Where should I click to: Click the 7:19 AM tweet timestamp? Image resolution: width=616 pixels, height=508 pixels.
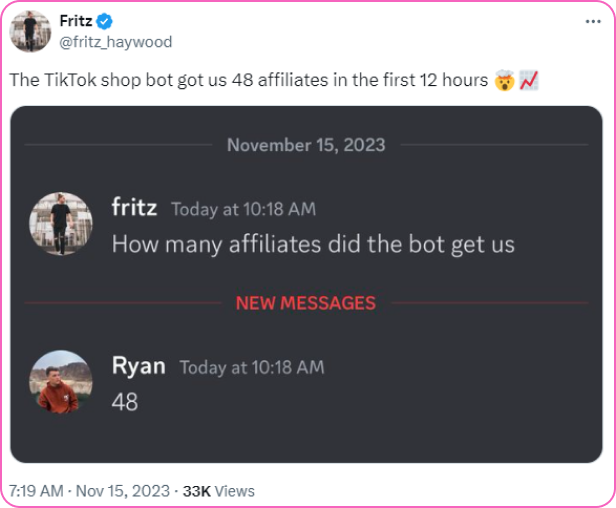pyautogui.click(x=36, y=491)
